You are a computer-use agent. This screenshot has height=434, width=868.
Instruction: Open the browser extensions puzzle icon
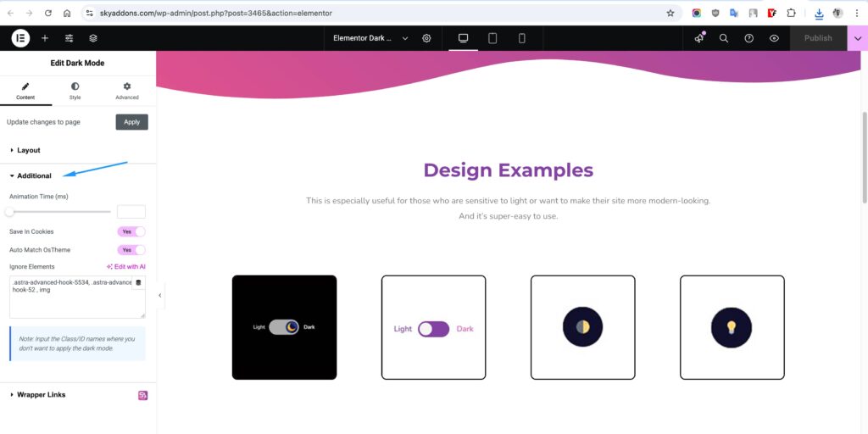pyautogui.click(x=791, y=13)
